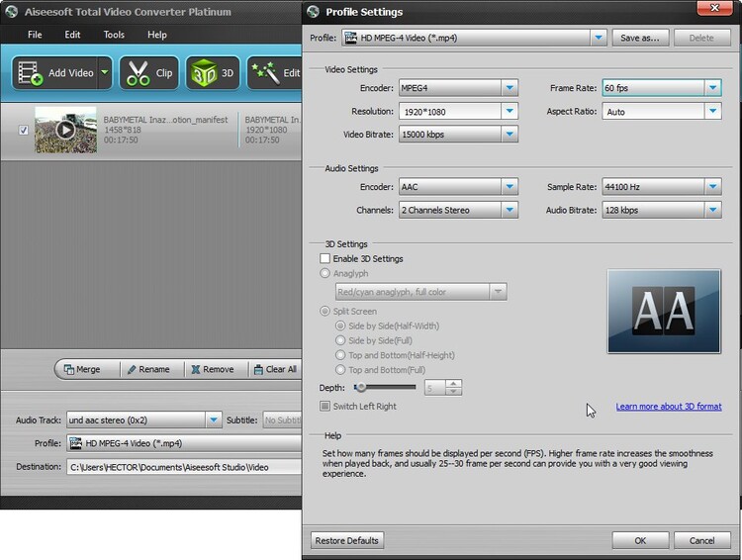Screen dimensions: 742x560
Task: Open the Sample Rate 44100 Hz dropdown
Action: tap(712, 187)
